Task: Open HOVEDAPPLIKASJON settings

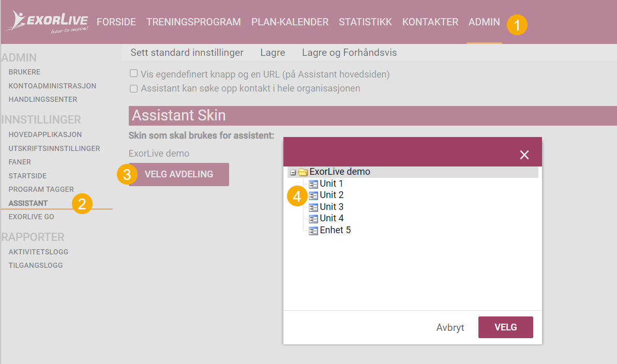Action: (45, 134)
